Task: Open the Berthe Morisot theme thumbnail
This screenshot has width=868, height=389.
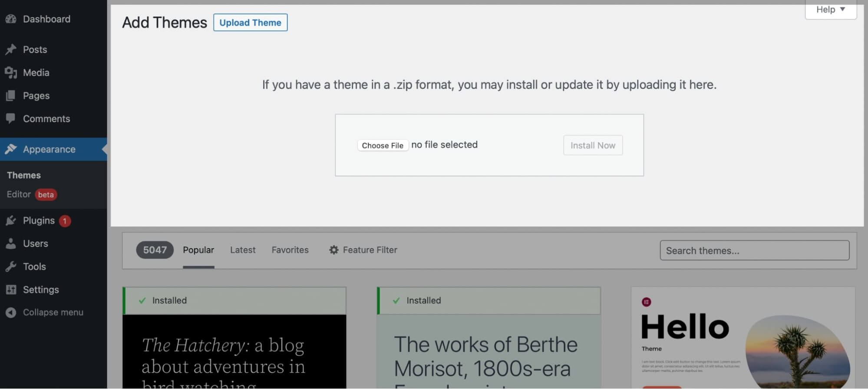Action: (489, 352)
